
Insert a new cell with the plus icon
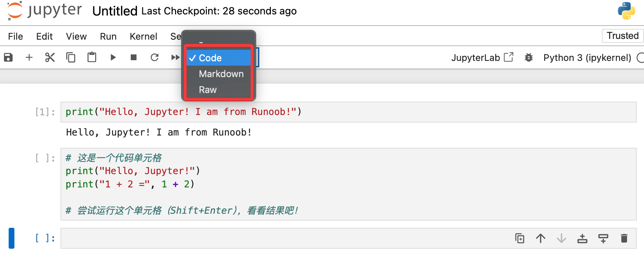29,57
